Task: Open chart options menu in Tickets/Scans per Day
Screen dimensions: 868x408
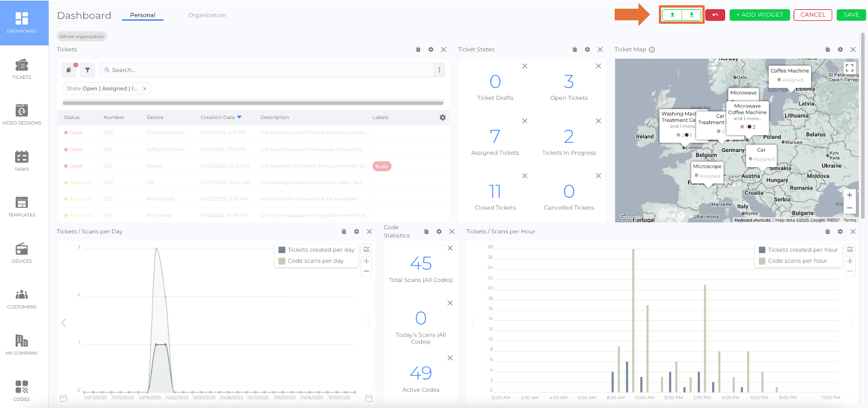Action: point(366,249)
